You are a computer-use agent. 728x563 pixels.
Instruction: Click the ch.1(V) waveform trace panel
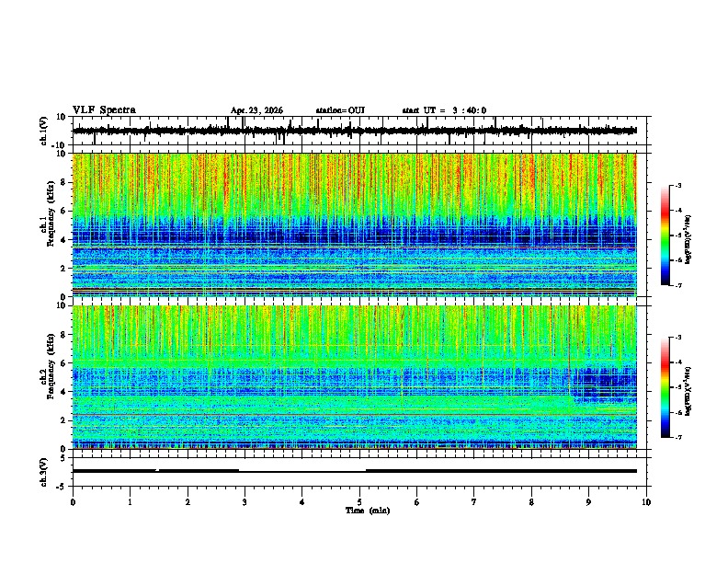coord(355,131)
